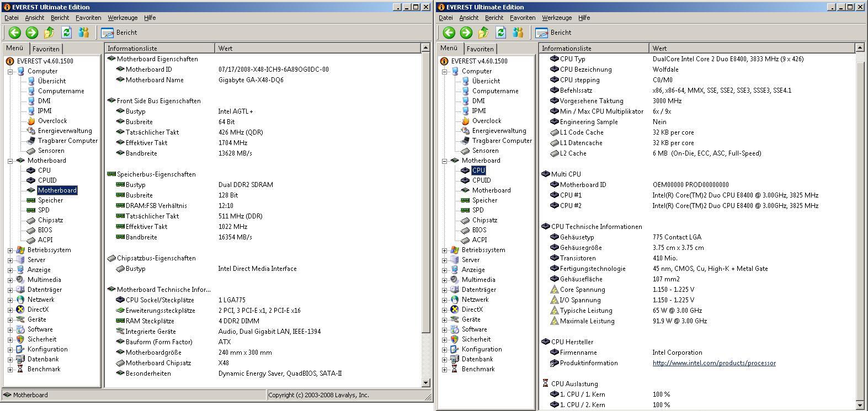Collapse the Motherboard node in left tree
The image size is (868, 411).
[x=10, y=161]
